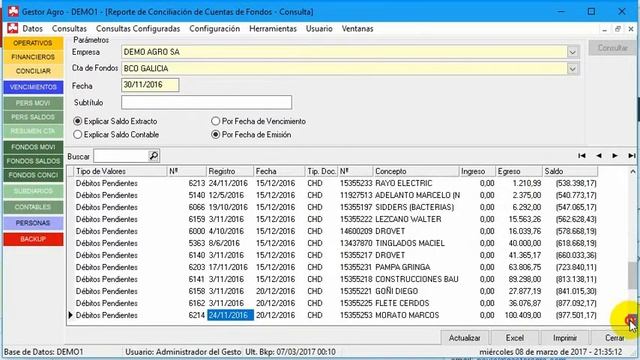Sort by Egreso column header
Image resolution: width=640 pixels, height=360 pixels.
click(x=519, y=171)
